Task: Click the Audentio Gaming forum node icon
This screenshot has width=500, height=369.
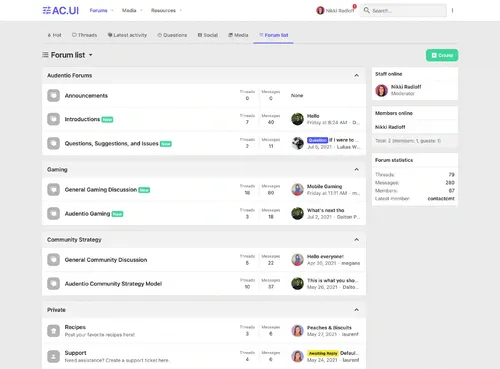Action: [x=53, y=214]
